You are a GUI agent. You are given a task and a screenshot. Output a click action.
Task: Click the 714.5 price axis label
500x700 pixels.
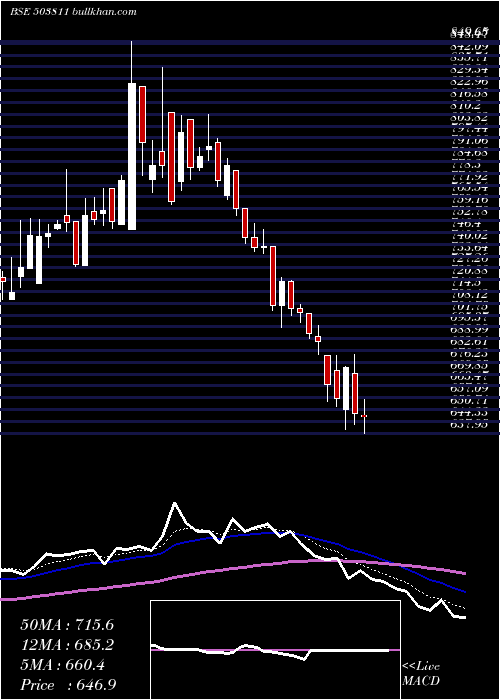[x=466, y=283]
